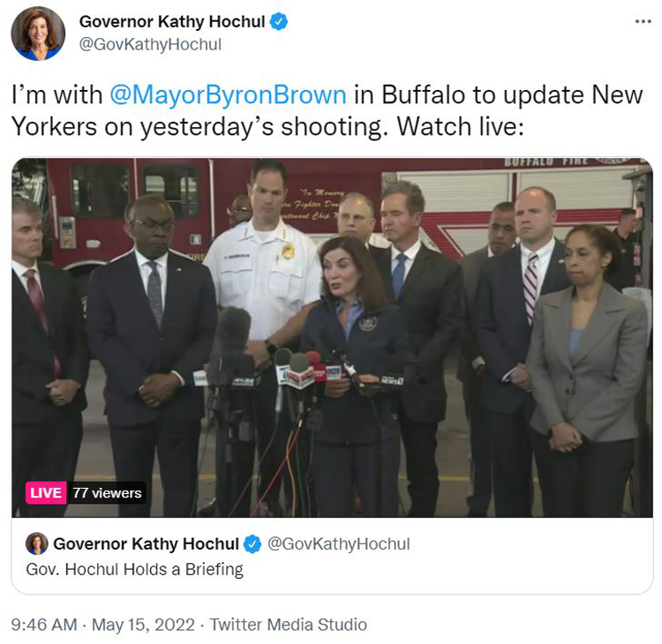
Task: Click the 77 viewers counter
Action: (x=107, y=493)
